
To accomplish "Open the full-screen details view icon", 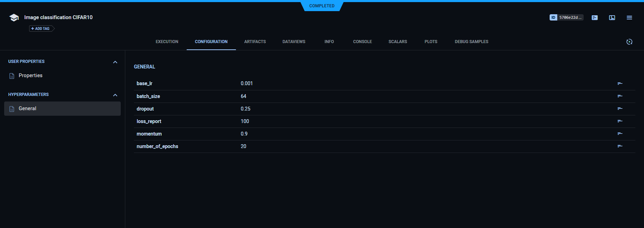I will (x=612, y=18).
